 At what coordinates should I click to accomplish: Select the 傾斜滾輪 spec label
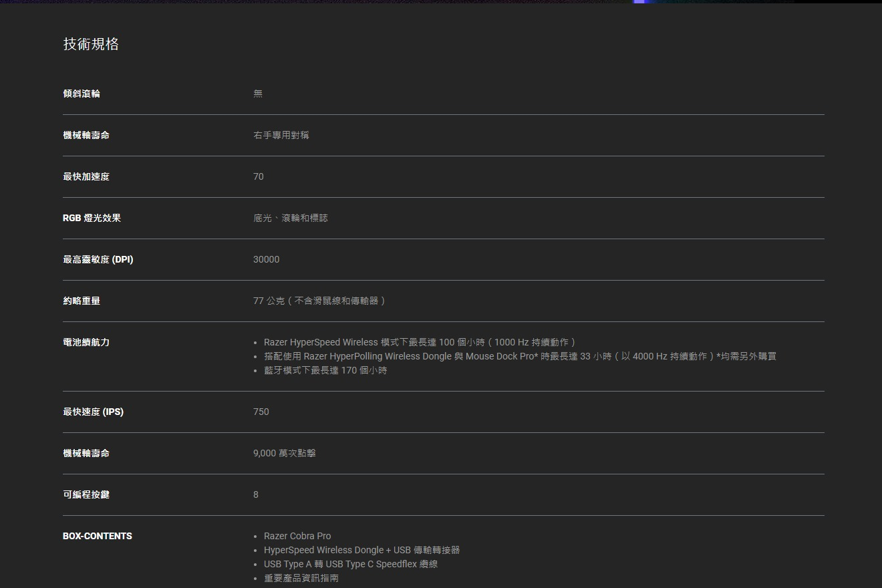click(x=82, y=94)
